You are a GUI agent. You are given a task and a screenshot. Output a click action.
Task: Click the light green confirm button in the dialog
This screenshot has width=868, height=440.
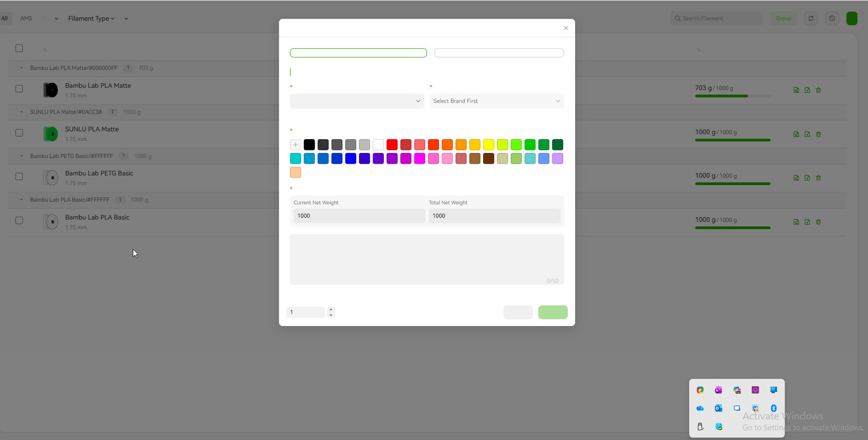pyautogui.click(x=553, y=312)
